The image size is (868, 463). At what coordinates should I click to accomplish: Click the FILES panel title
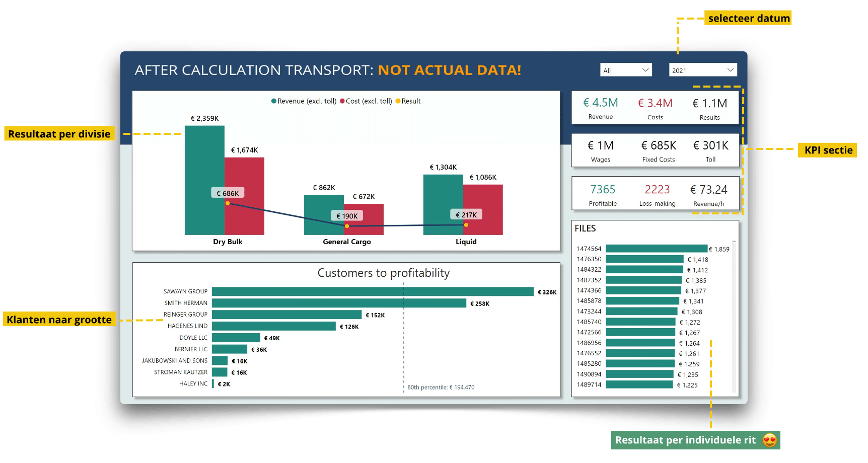click(x=585, y=228)
